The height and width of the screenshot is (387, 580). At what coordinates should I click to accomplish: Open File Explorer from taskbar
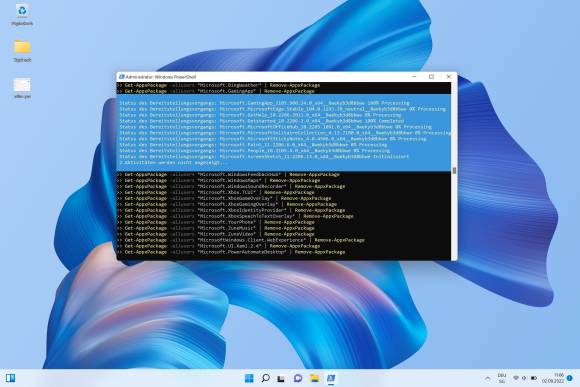(x=314, y=378)
